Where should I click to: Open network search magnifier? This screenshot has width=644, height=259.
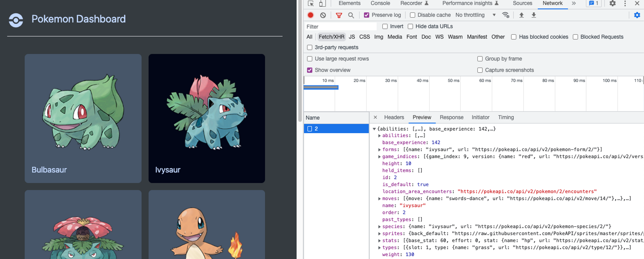(x=351, y=15)
